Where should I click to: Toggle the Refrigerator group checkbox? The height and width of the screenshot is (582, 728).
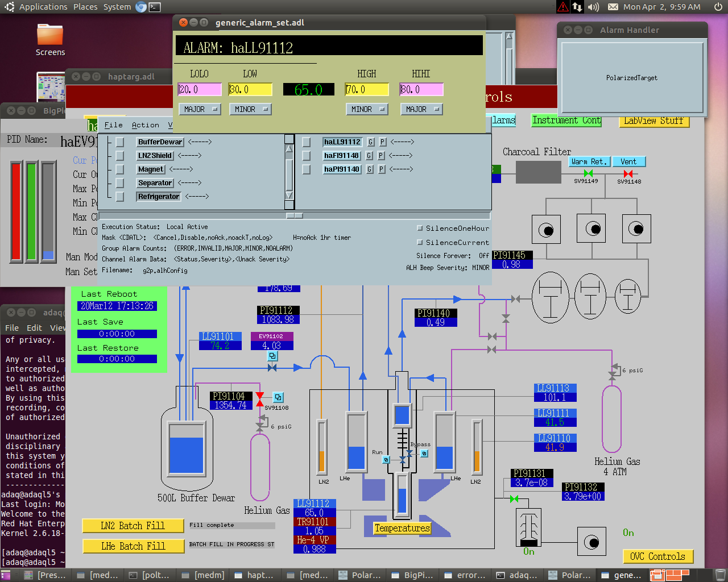click(x=120, y=197)
